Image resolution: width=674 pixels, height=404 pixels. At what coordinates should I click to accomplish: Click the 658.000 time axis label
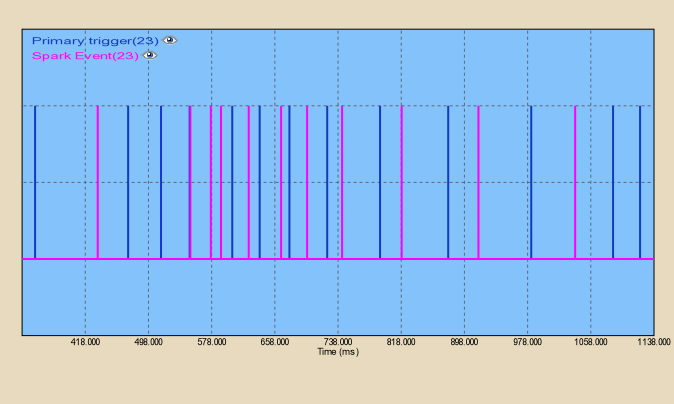[x=275, y=342]
